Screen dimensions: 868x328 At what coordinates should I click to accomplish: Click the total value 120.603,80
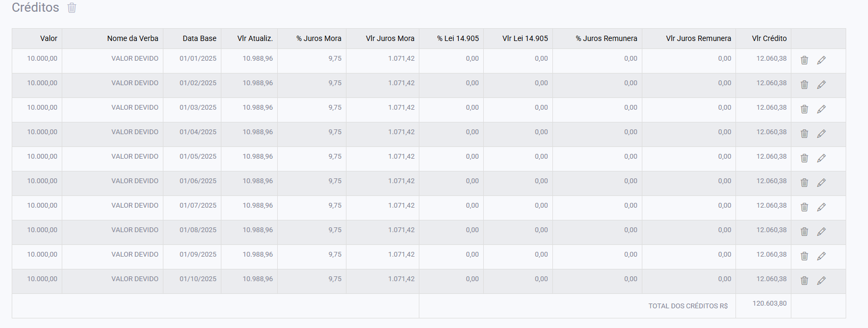click(x=769, y=304)
